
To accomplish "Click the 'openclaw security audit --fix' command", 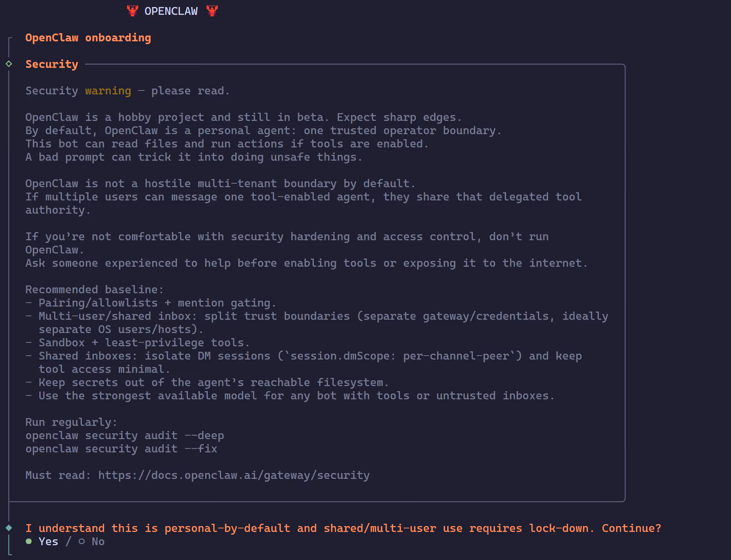I will click(121, 448).
